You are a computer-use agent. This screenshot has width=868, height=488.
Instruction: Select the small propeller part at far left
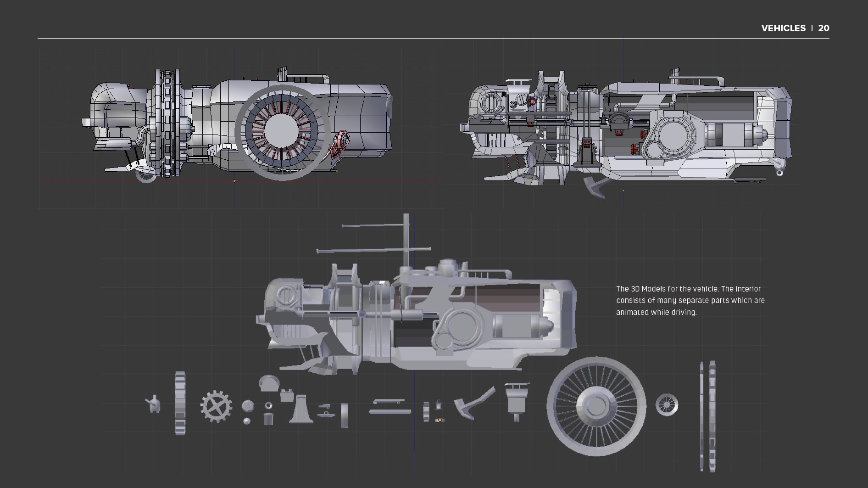pyautogui.click(x=153, y=404)
